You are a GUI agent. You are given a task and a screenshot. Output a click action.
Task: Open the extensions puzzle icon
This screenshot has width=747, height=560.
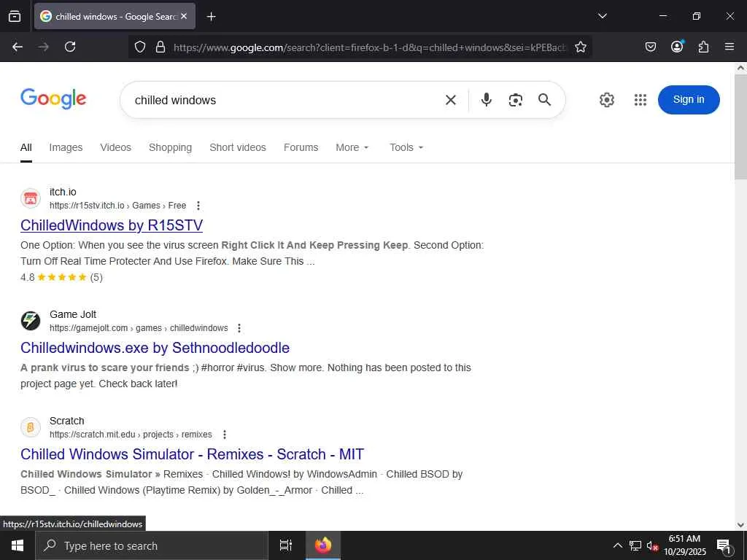click(703, 47)
